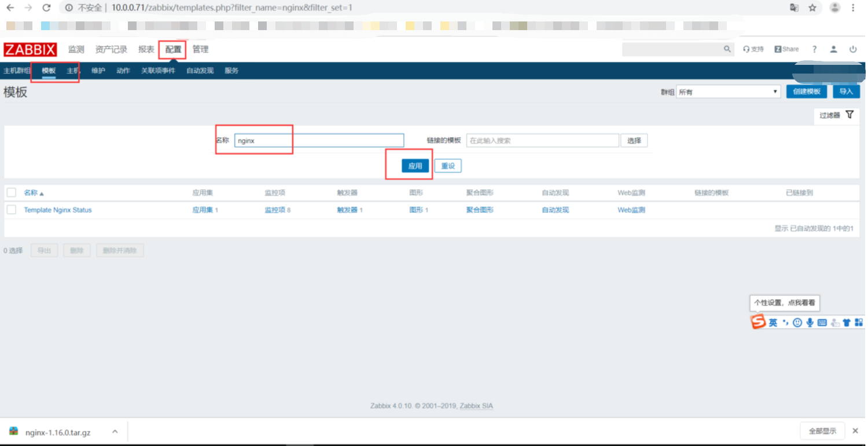Switch to the 自动发现 submenu tab
Viewport: 868px width, 446px height.
click(x=200, y=71)
